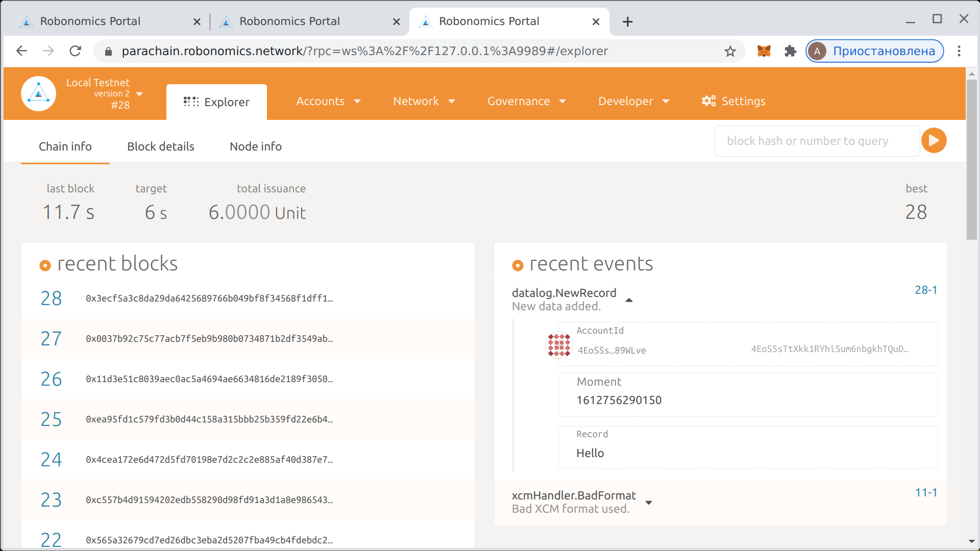Viewport: 980px width, 551px height.
Task: Click the full address 4EoS5sTtXkk1RYhiSum6nbgkhTQuD…
Action: point(830,349)
